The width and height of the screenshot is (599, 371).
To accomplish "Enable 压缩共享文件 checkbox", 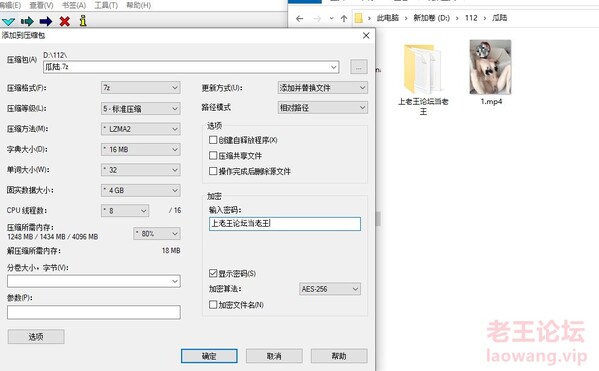I will 213,156.
